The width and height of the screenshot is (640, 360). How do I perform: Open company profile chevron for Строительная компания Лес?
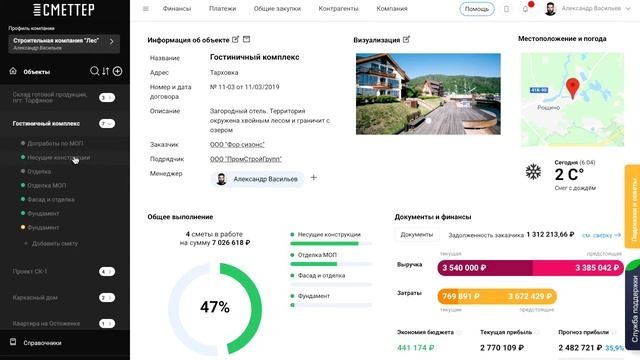(x=112, y=41)
